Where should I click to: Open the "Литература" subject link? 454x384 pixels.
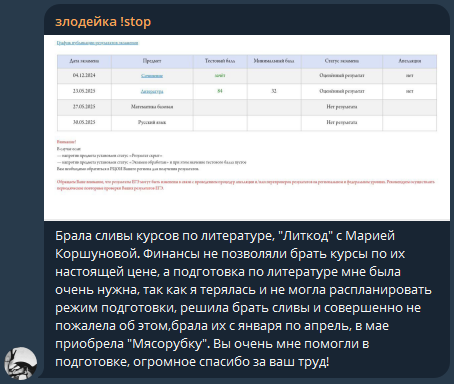152,91
